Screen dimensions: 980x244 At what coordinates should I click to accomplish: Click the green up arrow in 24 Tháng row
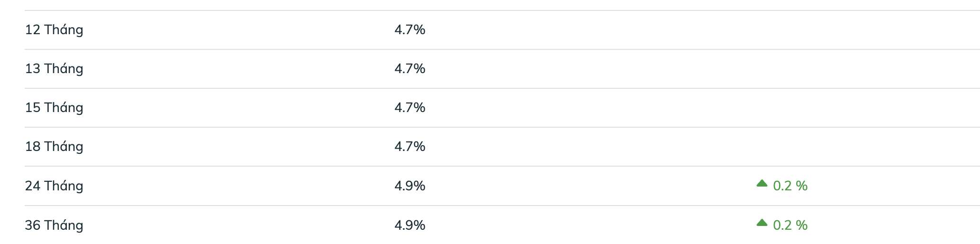[x=762, y=183]
